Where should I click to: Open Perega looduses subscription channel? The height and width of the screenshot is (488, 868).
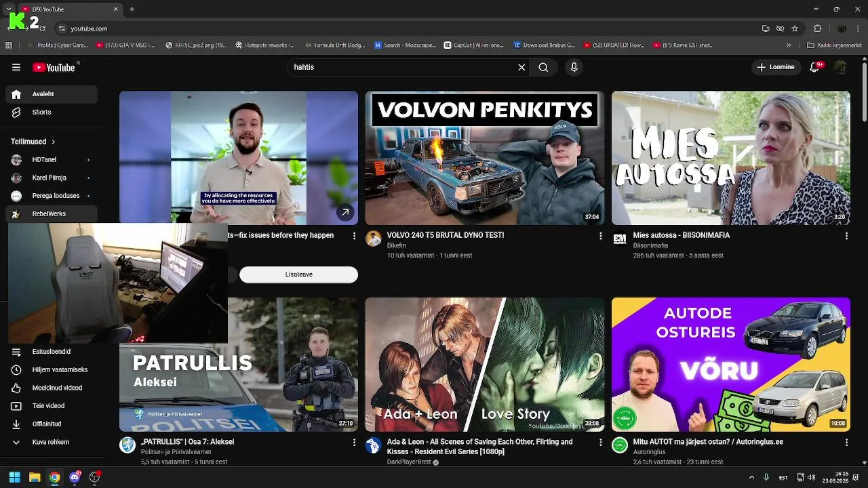52,196
